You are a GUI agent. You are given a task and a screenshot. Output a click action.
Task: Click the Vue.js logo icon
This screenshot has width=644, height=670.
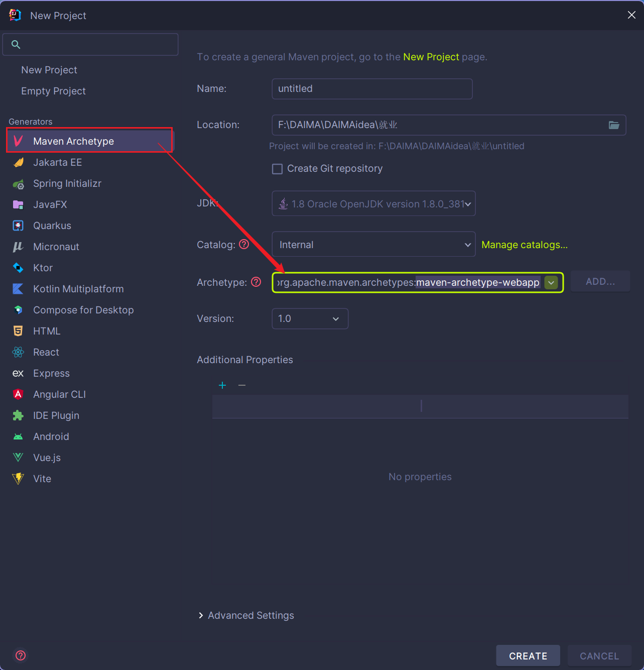click(x=19, y=458)
